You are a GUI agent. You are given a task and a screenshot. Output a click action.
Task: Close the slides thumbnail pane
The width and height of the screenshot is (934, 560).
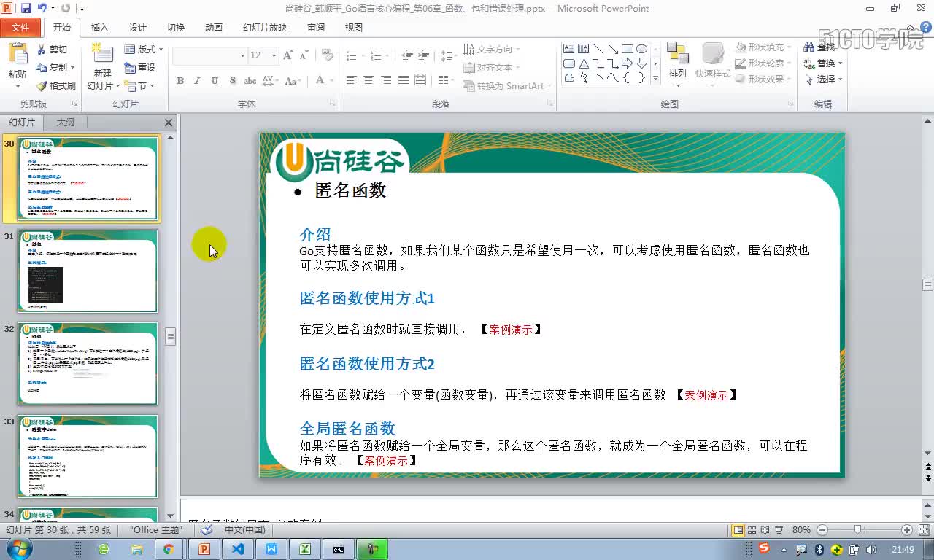click(x=169, y=122)
